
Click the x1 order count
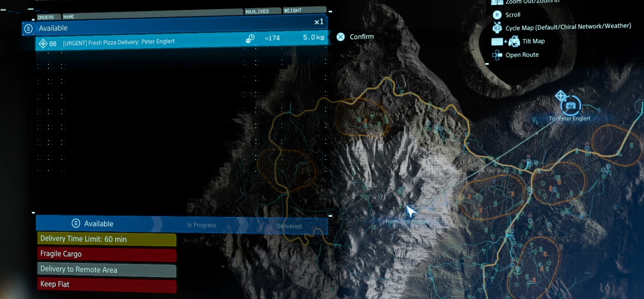click(x=319, y=22)
